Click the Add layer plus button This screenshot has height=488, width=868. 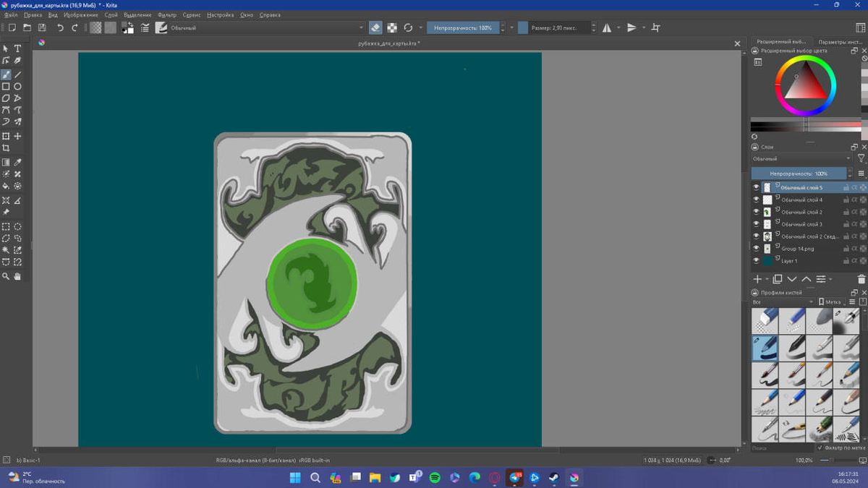click(757, 279)
